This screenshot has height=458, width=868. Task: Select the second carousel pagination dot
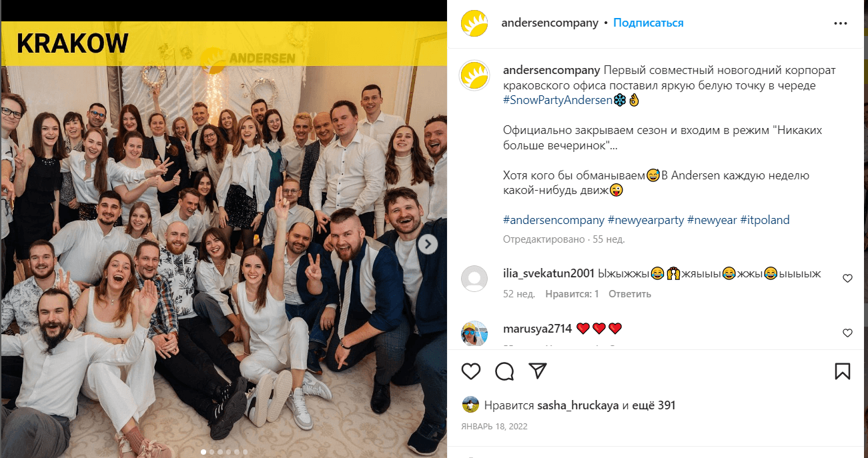(212, 451)
